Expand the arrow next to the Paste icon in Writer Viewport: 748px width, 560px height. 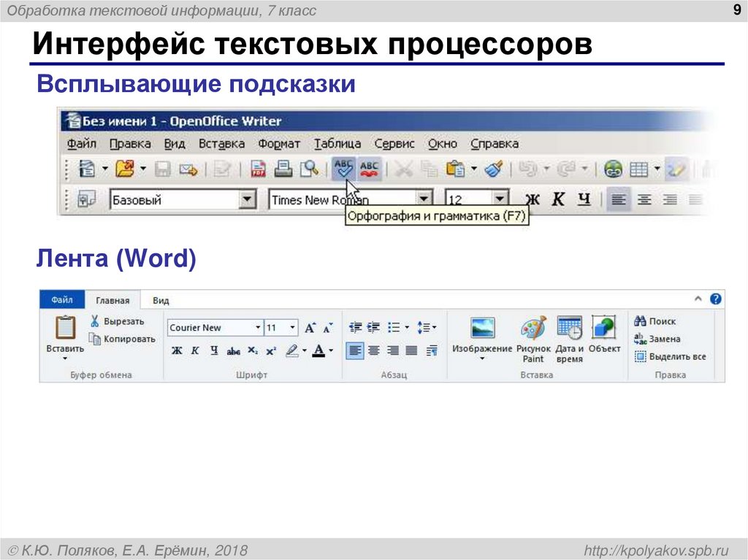pos(473,169)
